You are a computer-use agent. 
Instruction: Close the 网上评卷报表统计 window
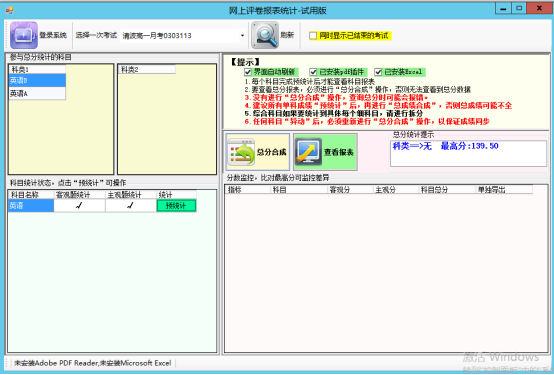click(539, 8)
